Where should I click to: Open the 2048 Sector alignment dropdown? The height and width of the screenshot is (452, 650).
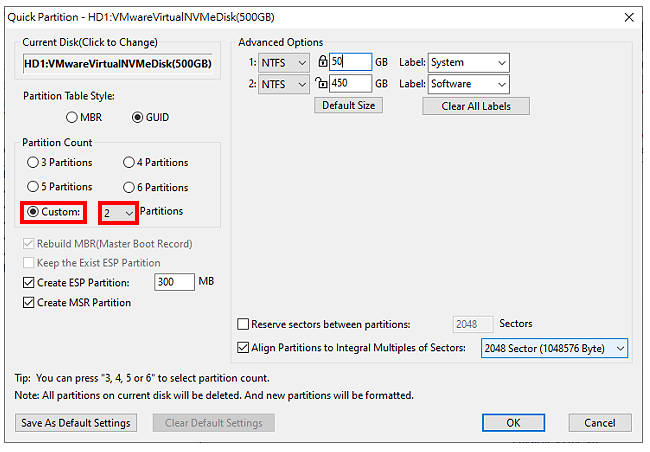pyautogui.click(x=554, y=348)
